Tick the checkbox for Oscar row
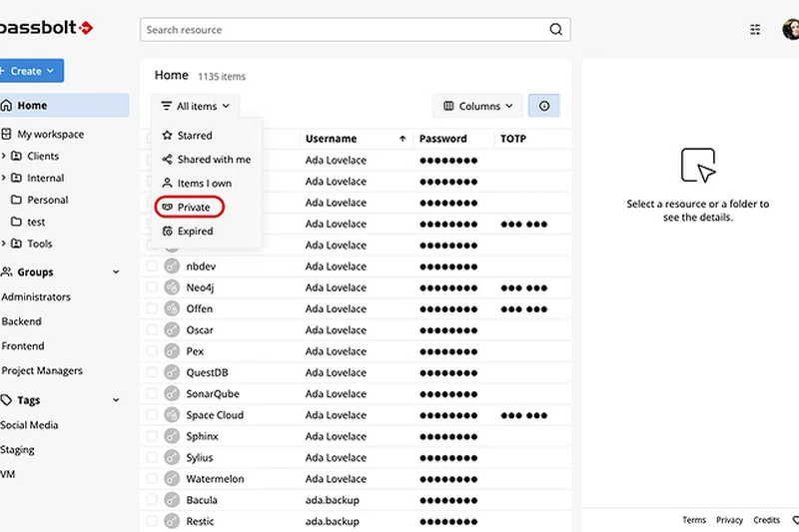The height and width of the screenshot is (532, 799). tap(152, 330)
